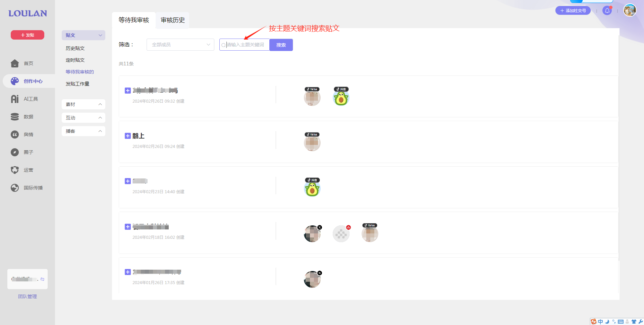Expand the post titled 鹬上
The image size is (644, 325).
click(x=127, y=136)
